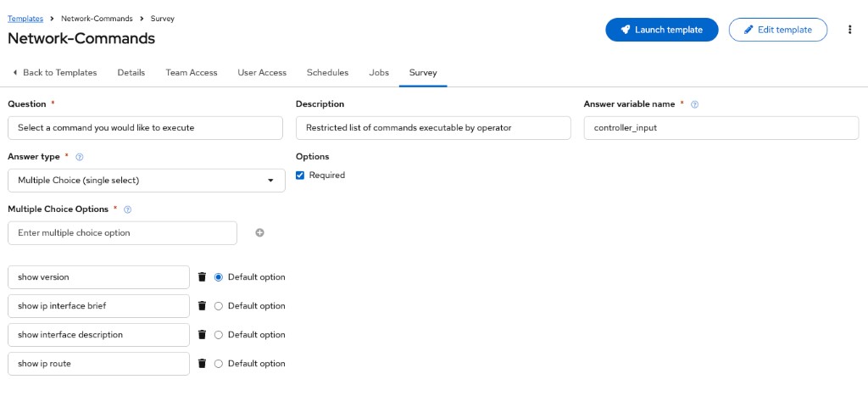Set 'show ip interface brief' as default option
The image size is (868, 396).
[x=218, y=306]
